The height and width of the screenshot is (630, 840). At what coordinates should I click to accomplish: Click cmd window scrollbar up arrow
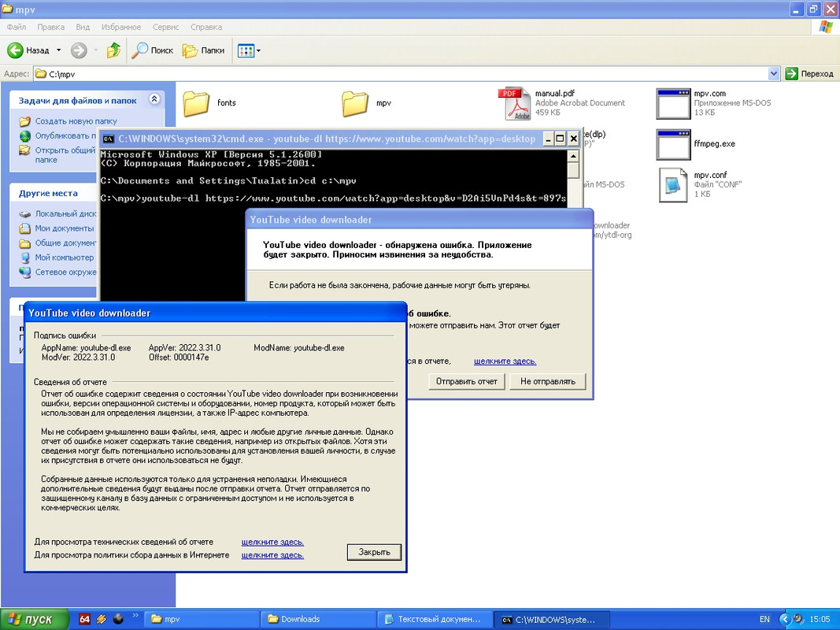[573, 156]
